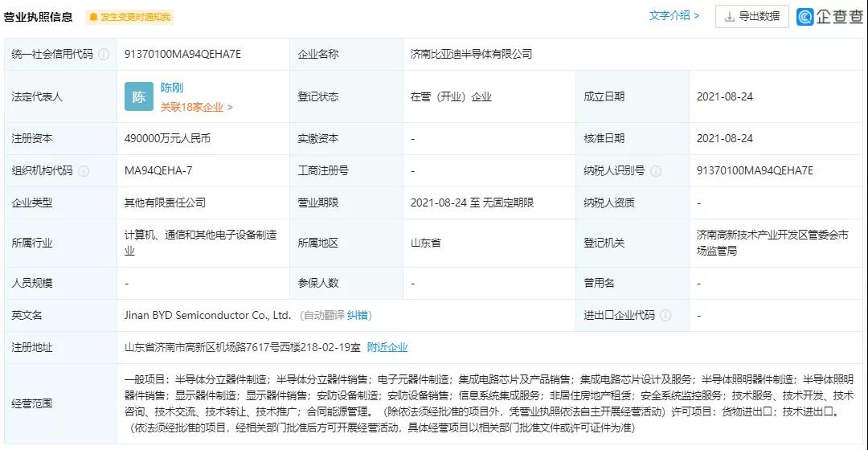This screenshot has width=868, height=450.
Task: Select taxpayer ID 91370100MA94QEHA7E value
Action: tap(755, 171)
